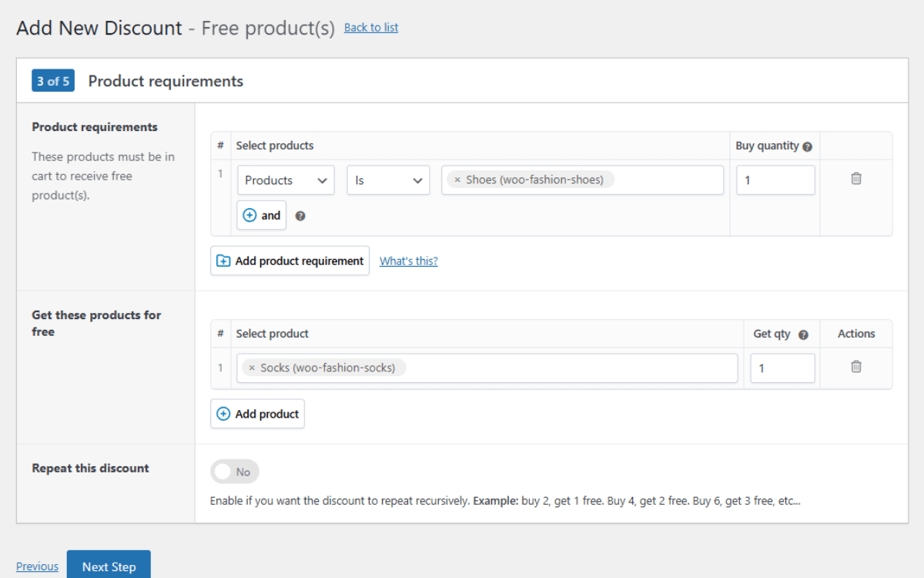Delete the Shoes product requirement row
The image size is (924, 578).
point(855,179)
